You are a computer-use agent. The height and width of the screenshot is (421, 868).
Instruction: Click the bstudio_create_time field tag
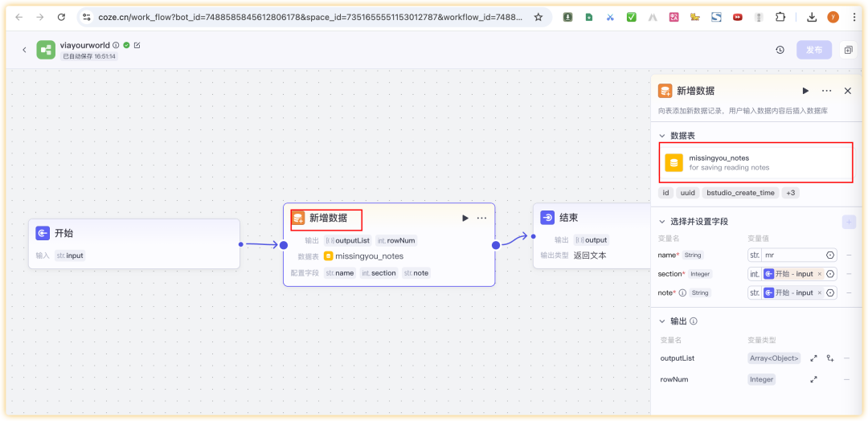click(x=741, y=193)
